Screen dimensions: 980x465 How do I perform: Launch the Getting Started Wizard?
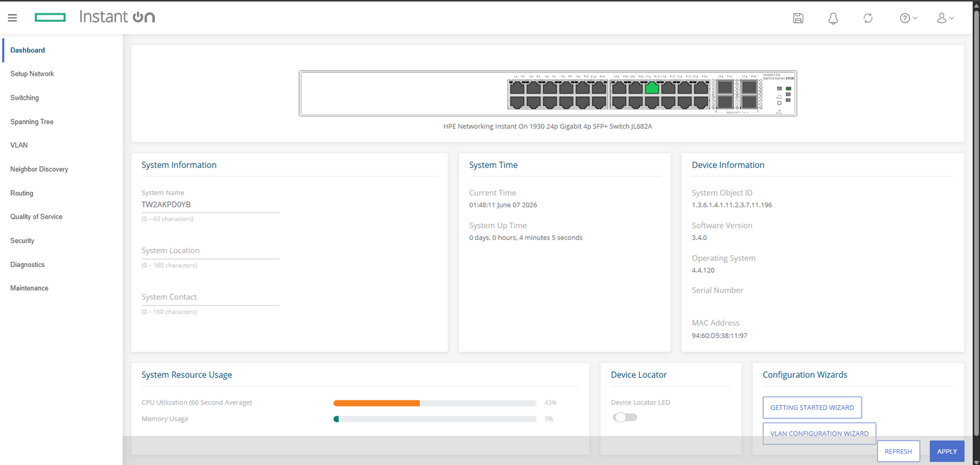point(812,407)
